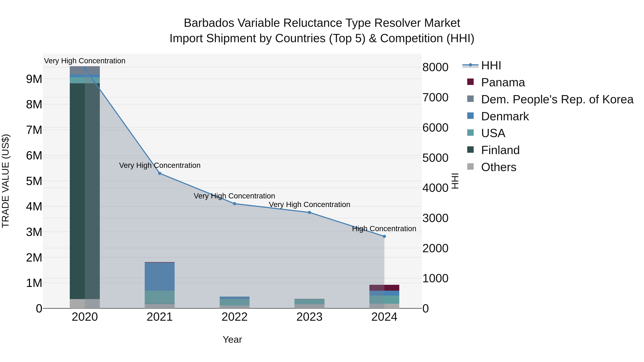The image size is (644, 362).
Task: Click the Denmark segment of the 2021 bar
Action: point(160,277)
